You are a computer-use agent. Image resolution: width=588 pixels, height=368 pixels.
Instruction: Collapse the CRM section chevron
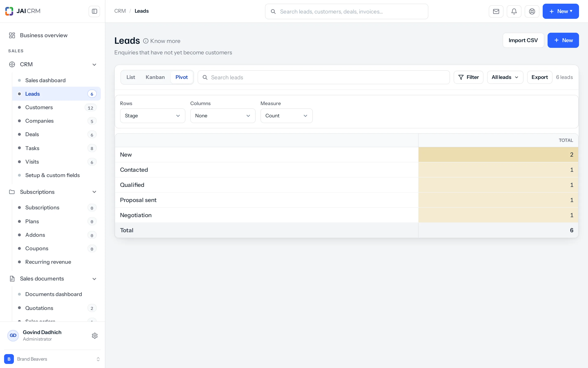[94, 64]
